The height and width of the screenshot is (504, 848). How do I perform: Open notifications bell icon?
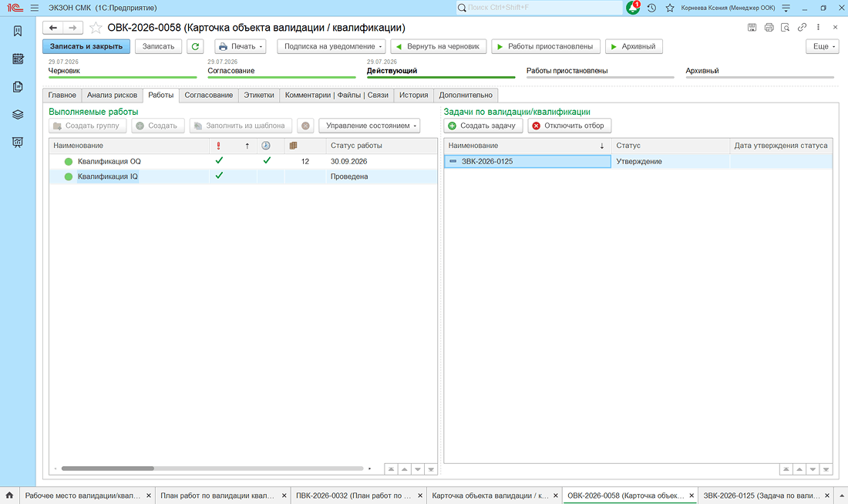[x=633, y=8]
